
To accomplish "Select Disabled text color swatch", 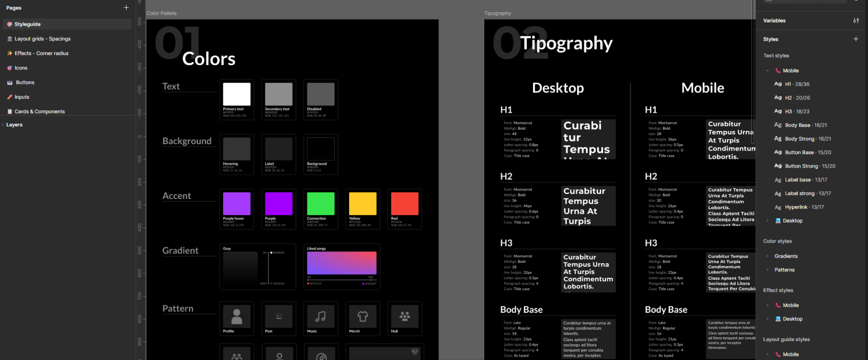I will click(x=321, y=94).
